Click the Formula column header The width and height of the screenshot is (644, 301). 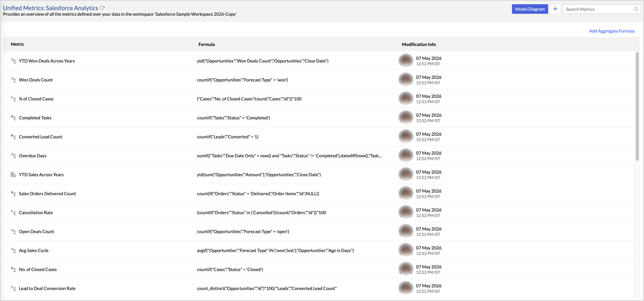[x=206, y=44]
